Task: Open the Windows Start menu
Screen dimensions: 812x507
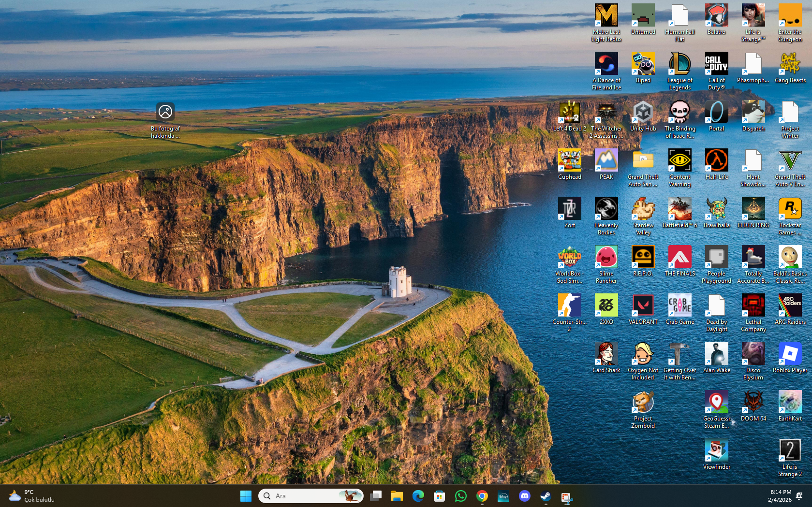Action: [x=246, y=496]
